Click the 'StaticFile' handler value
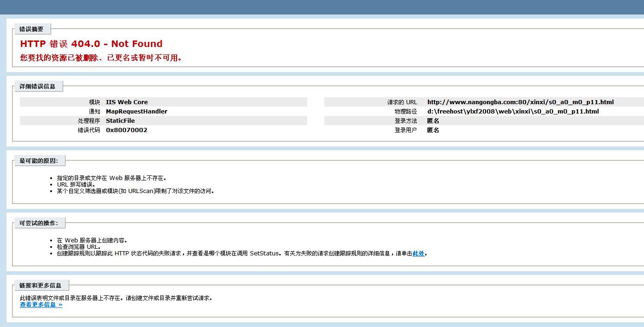 (x=120, y=121)
